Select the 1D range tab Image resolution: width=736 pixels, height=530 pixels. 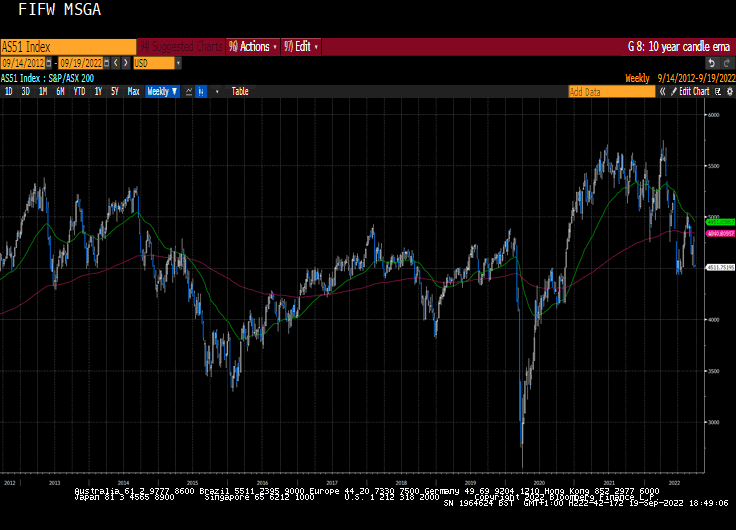point(8,92)
